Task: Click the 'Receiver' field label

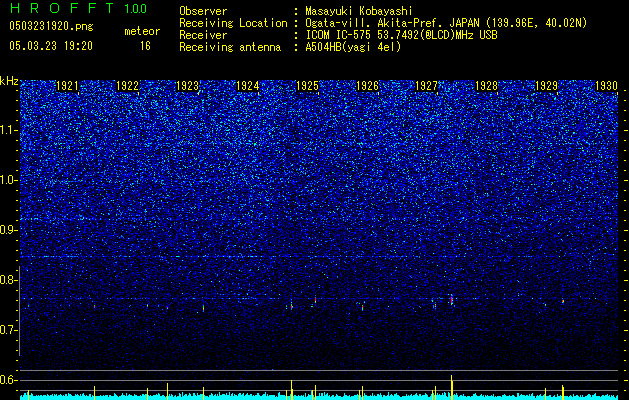Action: coord(203,35)
